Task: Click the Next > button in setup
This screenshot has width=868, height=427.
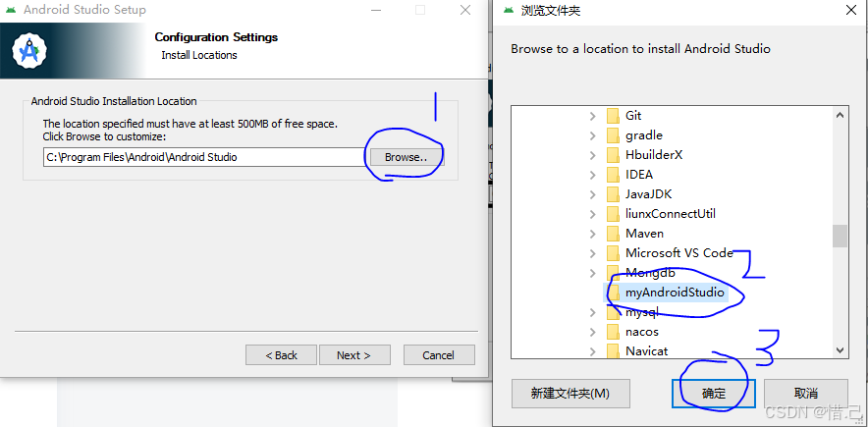Action: 354,355
